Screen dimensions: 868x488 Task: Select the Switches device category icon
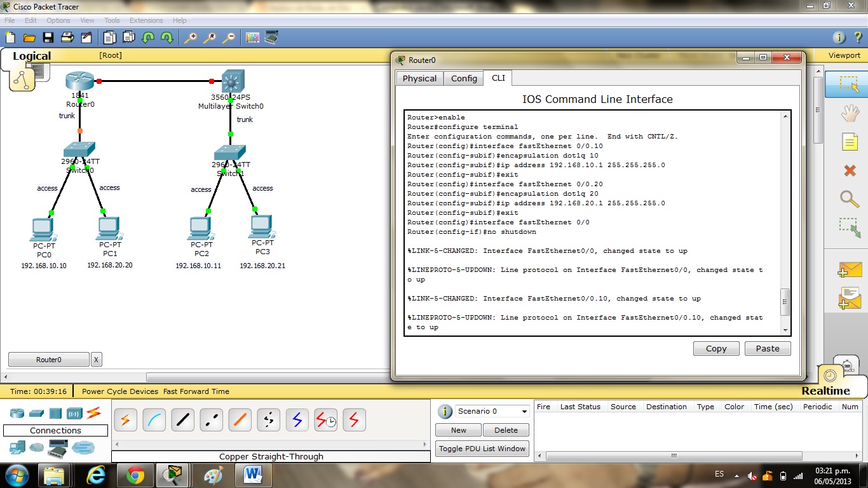(x=36, y=414)
